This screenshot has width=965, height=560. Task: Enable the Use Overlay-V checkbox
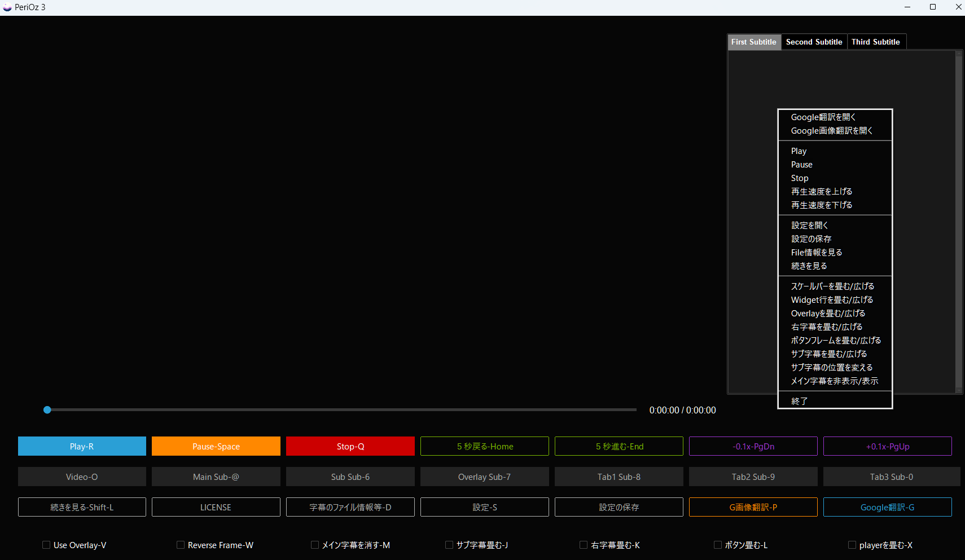(x=46, y=545)
